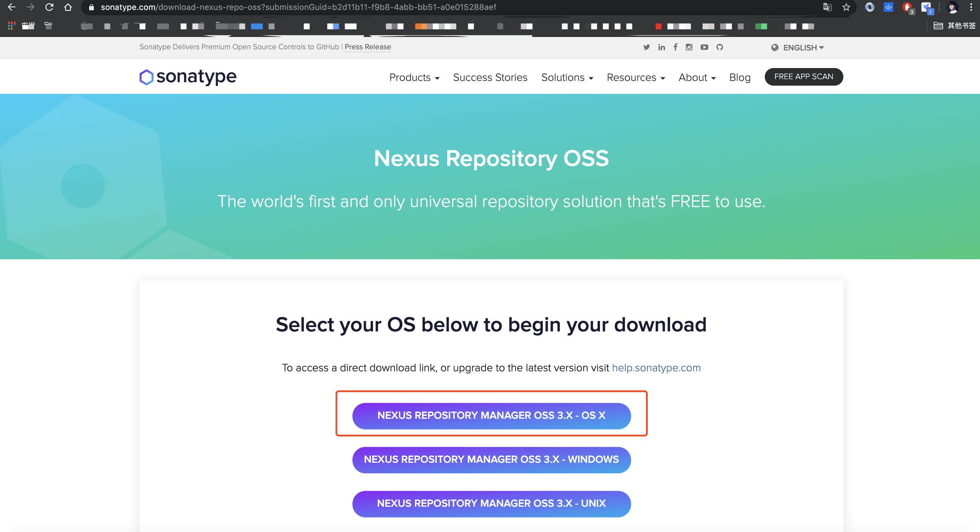This screenshot has width=980, height=532.
Task: Expand the Resources navigation dropdown
Action: 635,77
